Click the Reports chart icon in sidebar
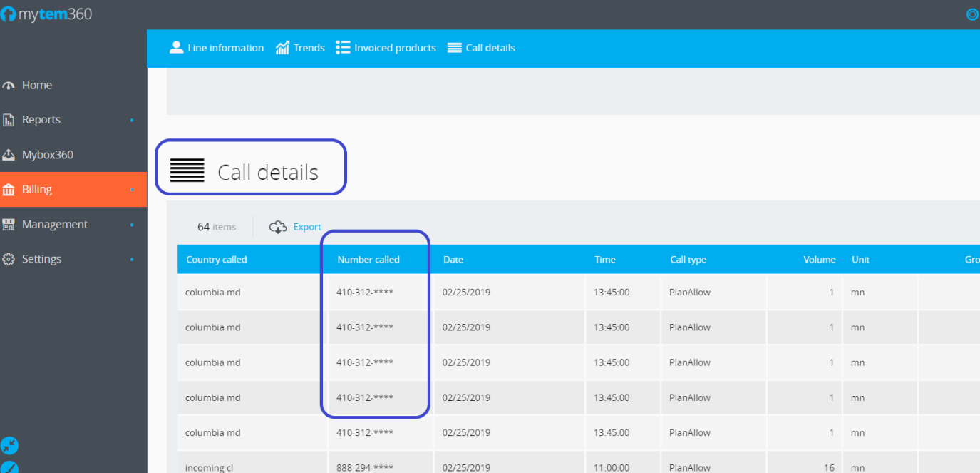The image size is (980, 473). 9,121
